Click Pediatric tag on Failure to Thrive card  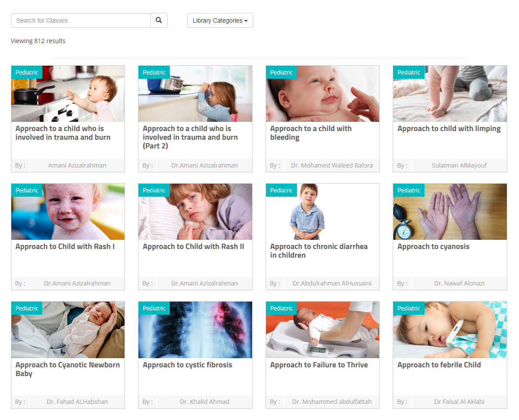tap(281, 308)
